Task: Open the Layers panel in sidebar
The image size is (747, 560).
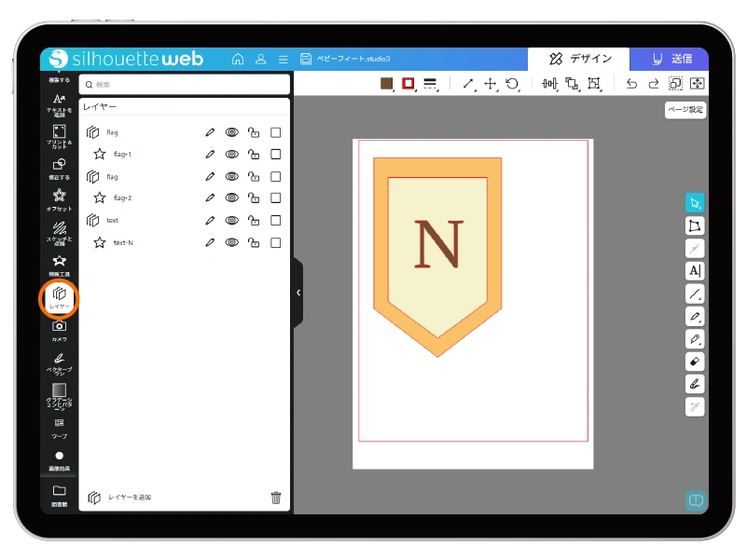Action: tap(59, 297)
